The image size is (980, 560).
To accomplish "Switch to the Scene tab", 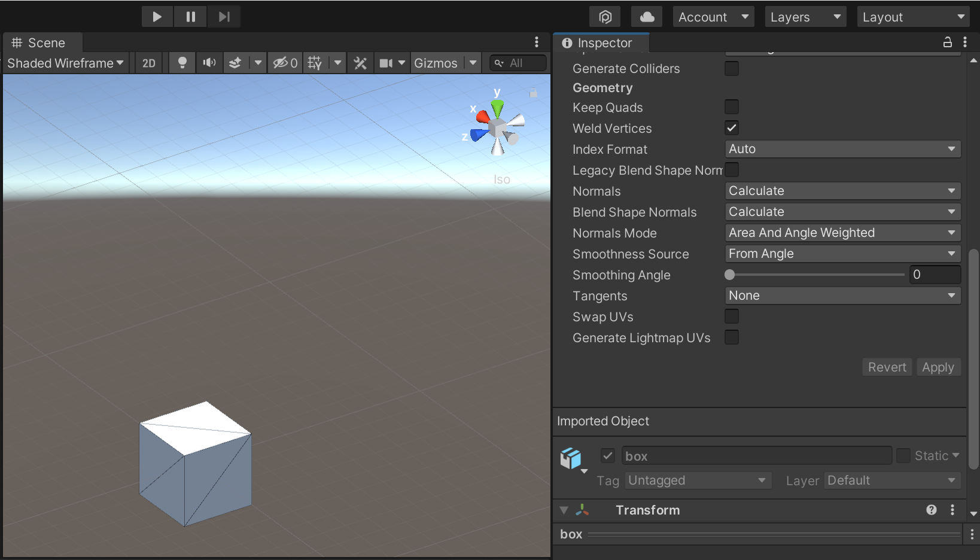I will (42, 42).
